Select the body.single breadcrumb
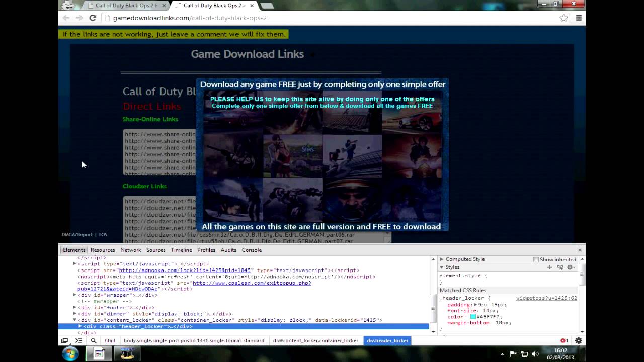 [194, 340]
